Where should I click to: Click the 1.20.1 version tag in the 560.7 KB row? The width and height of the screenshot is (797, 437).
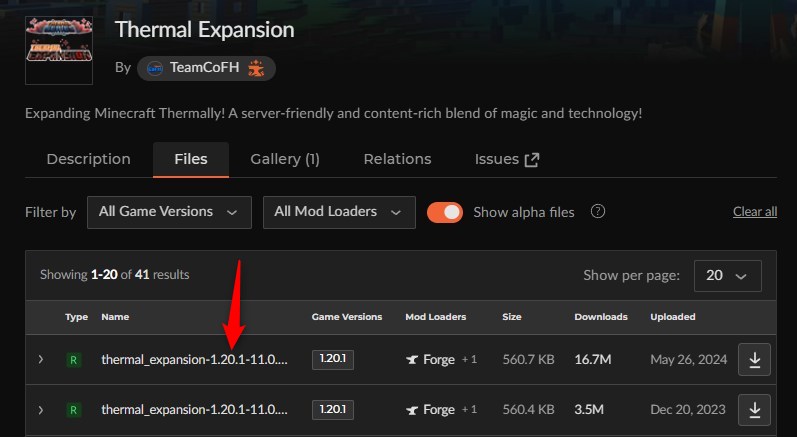pyautogui.click(x=333, y=359)
